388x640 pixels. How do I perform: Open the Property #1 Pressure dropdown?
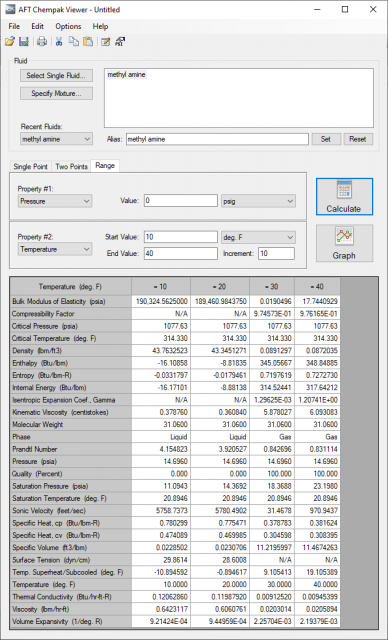pyautogui.click(x=55, y=201)
